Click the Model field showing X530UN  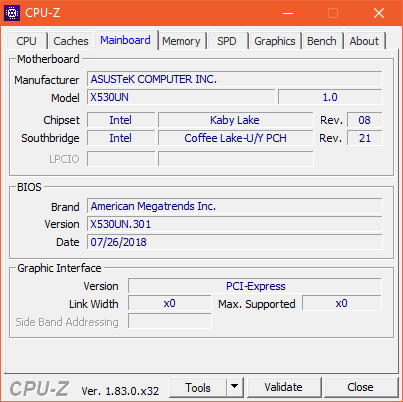(181, 97)
